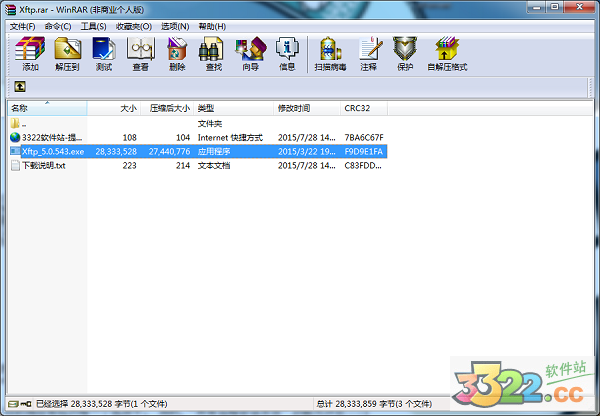Open the Tools (工具) menu
This screenshot has width=600, height=416.
click(x=93, y=26)
